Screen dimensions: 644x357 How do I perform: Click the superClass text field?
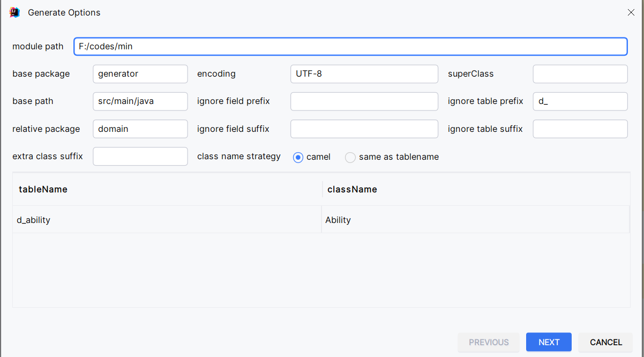(580, 74)
